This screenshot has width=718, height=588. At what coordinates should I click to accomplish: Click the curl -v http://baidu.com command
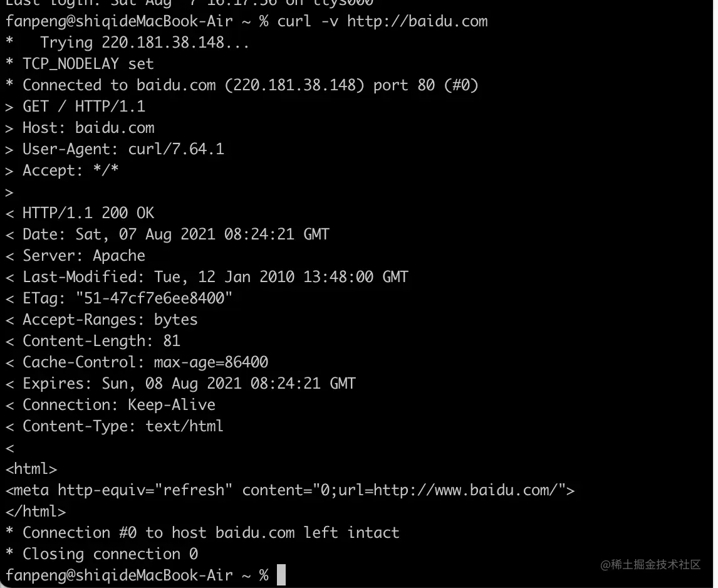coord(382,21)
